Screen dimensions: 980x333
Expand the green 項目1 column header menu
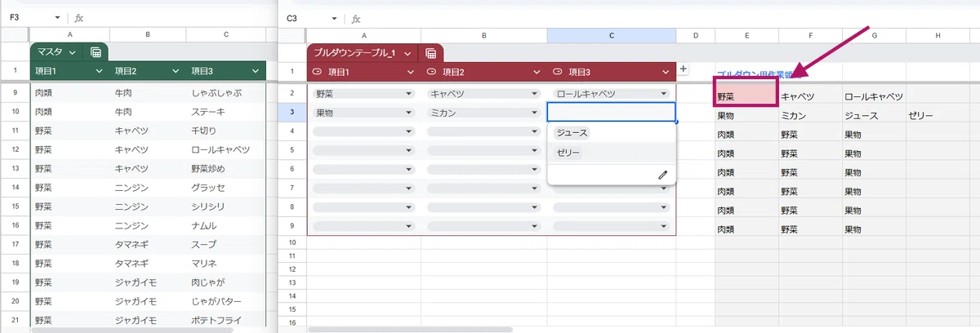point(100,72)
